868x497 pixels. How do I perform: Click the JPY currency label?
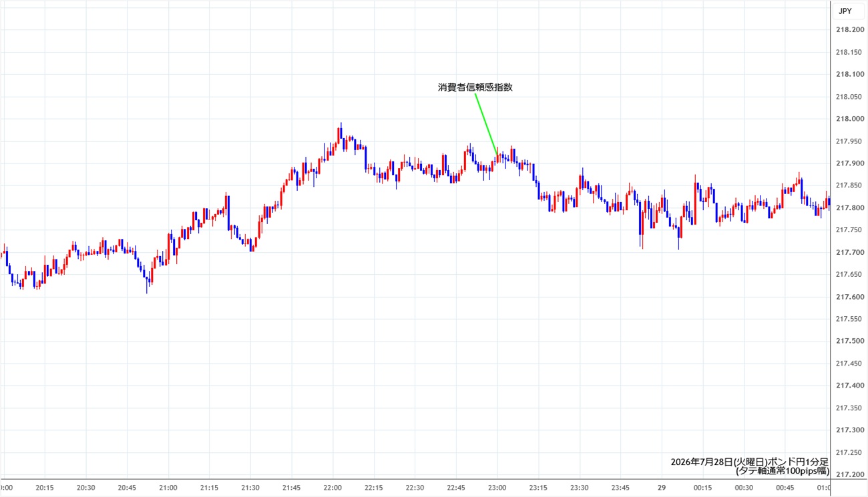pyautogui.click(x=845, y=11)
